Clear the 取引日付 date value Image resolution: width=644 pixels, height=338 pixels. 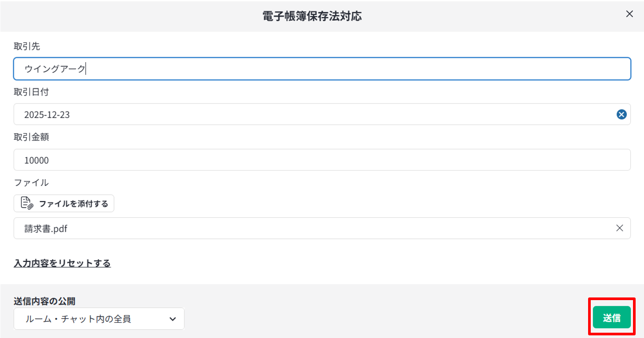621,115
